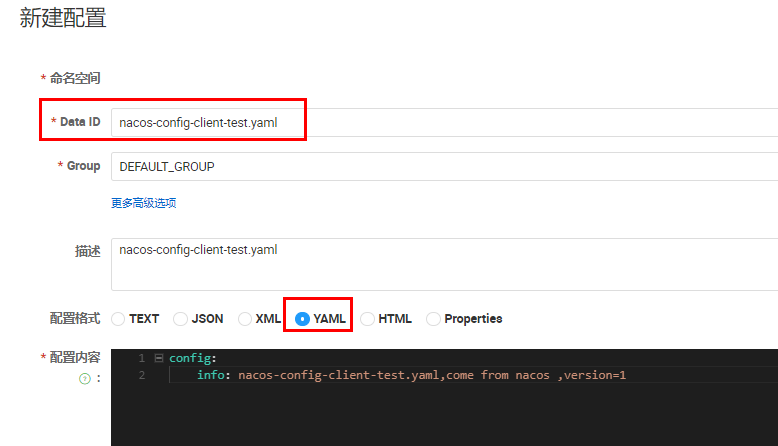
Task: Click the Group input field
Action: point(444,167)
